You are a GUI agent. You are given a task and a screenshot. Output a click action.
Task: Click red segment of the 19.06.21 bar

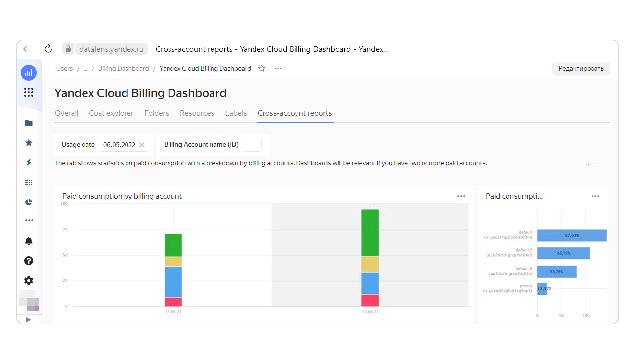pos(370,301)
